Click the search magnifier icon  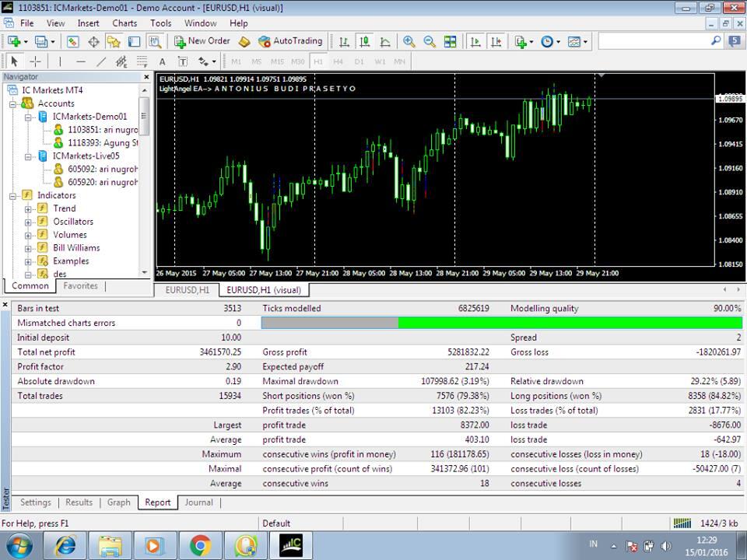pyautogui.click(x=716, y=41)
